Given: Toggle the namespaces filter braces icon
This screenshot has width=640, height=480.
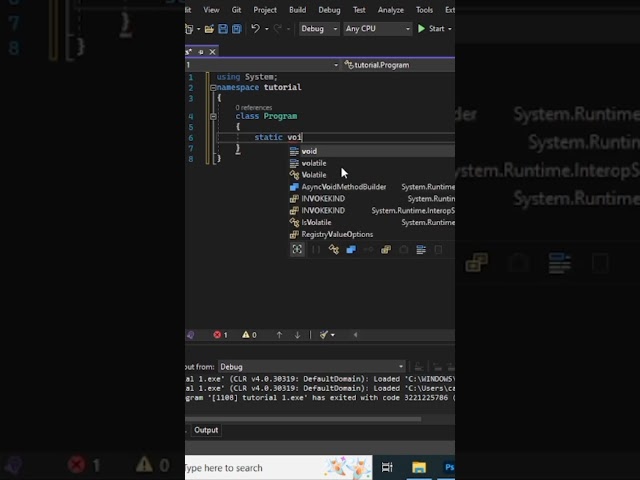Looking at the screenshot, I should point(316,249).
